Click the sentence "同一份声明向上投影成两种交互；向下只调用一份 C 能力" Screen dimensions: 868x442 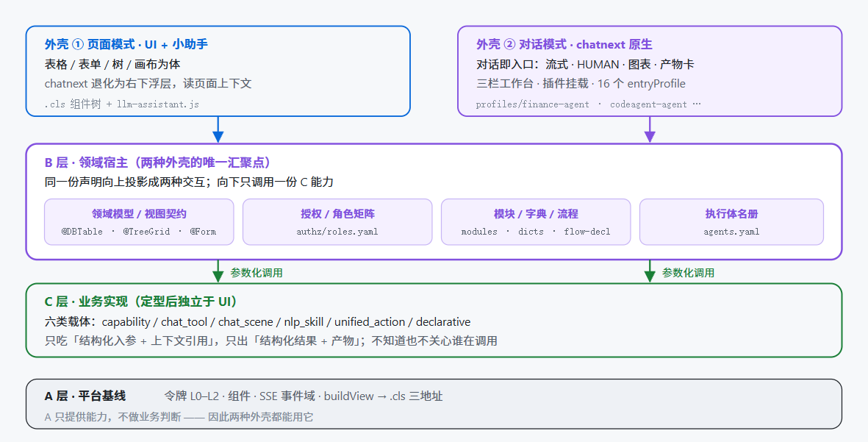(189, 182)
